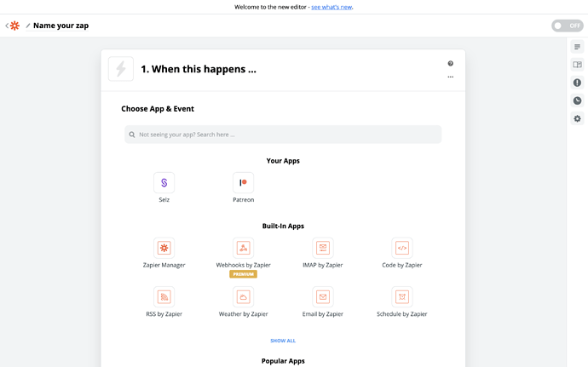Viewport: 588px width, 367px height.
Task: Choose the RSS by Zapier icon
Action: (x=164, y=297)
